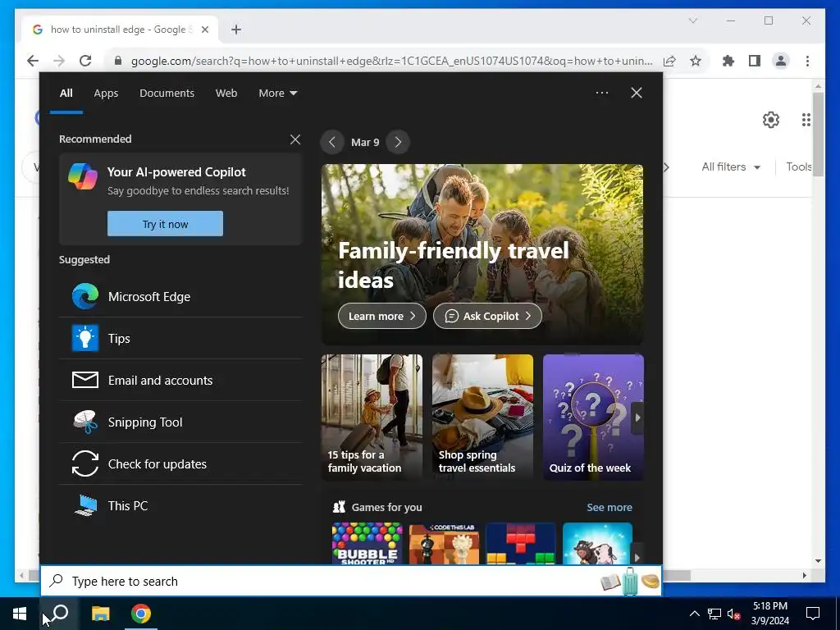Click Try it now Copilot button
This screenshot has height=630, width=840.
[165, 224]
